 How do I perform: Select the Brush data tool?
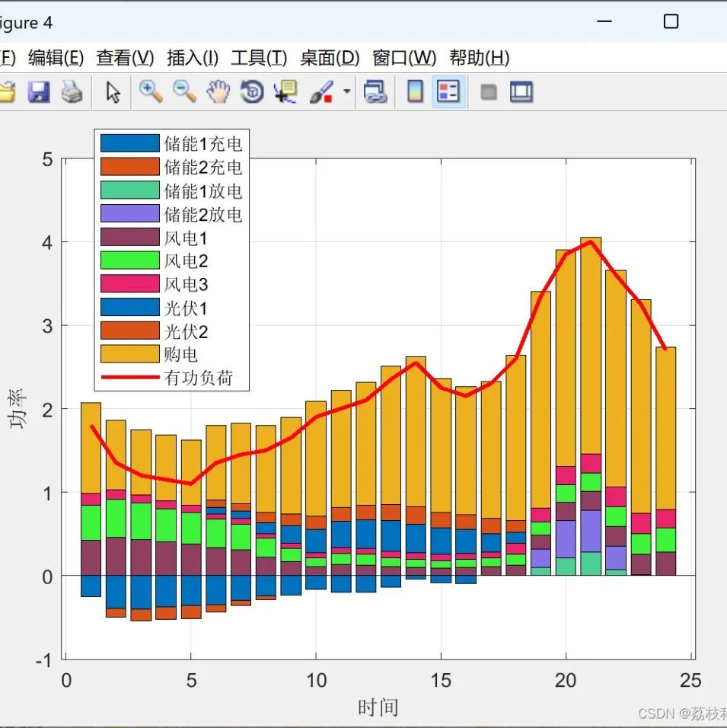pos(321,91)
